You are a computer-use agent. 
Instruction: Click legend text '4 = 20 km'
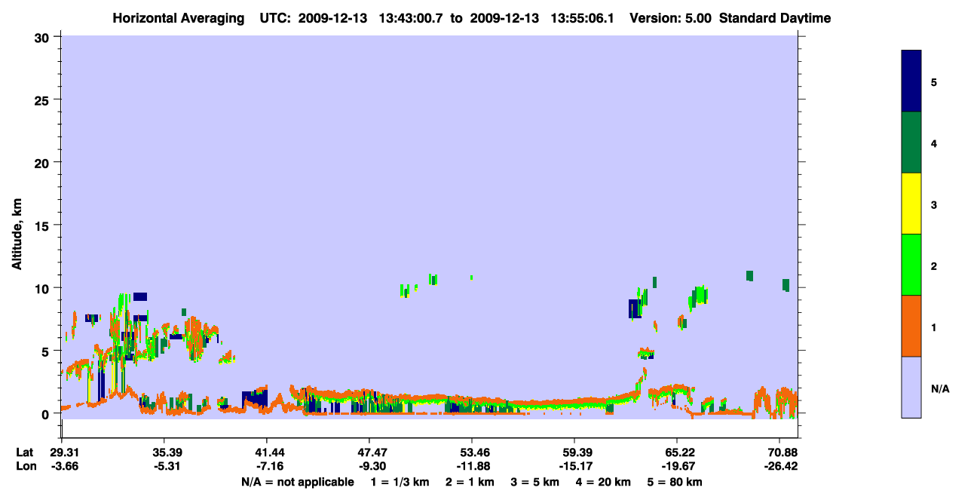coord(604,482)
